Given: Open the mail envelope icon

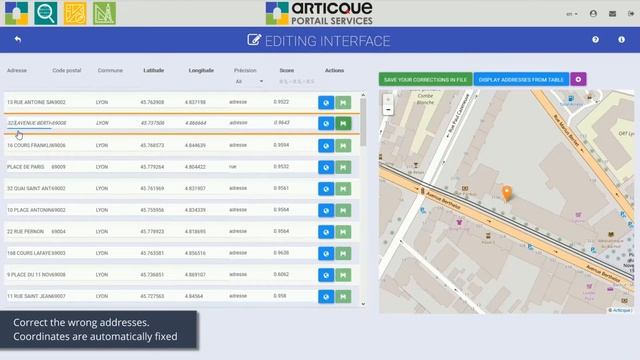Looking at the screenshot, I should coord(612,13).
